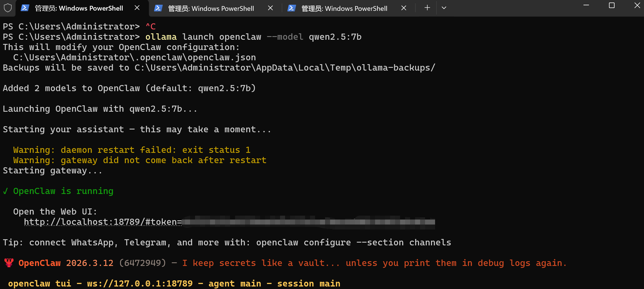644x289 pixels.
Task: Click the 'I keep secrets like a vault' tagline
Action: pyautogui.click(x=374, y=263)
